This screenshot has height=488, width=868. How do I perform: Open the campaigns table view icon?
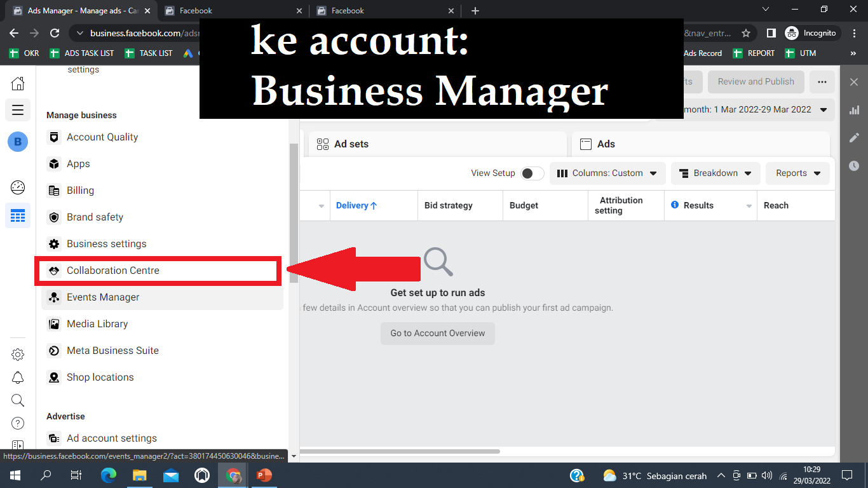pyautogui.click(x=17, y=215)
